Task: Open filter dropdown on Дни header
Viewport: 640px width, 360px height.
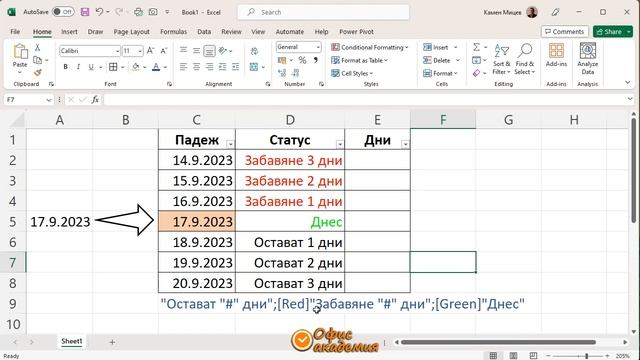Action: (405, 144)
